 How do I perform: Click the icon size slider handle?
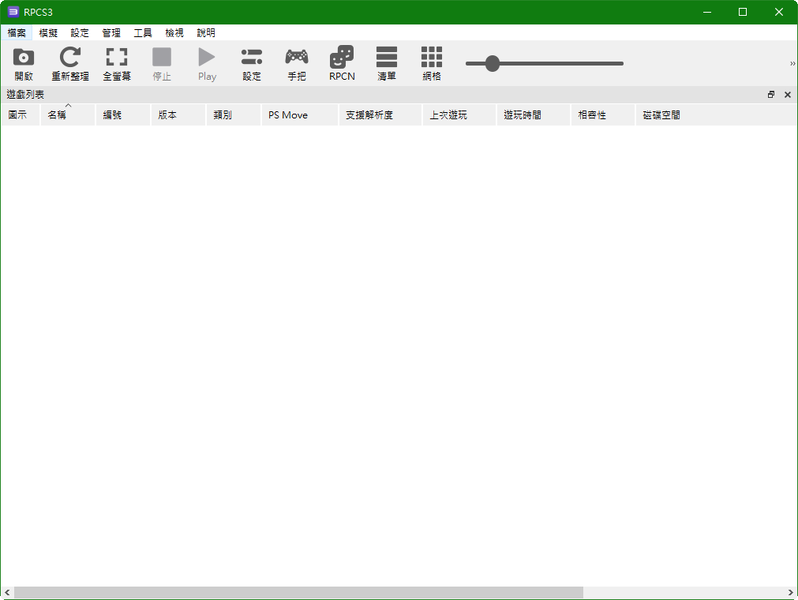point(492,64)
